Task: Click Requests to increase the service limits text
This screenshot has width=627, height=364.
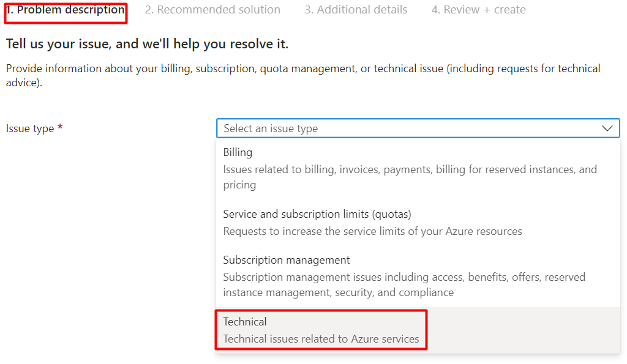Action: click(x=372, y=231)
